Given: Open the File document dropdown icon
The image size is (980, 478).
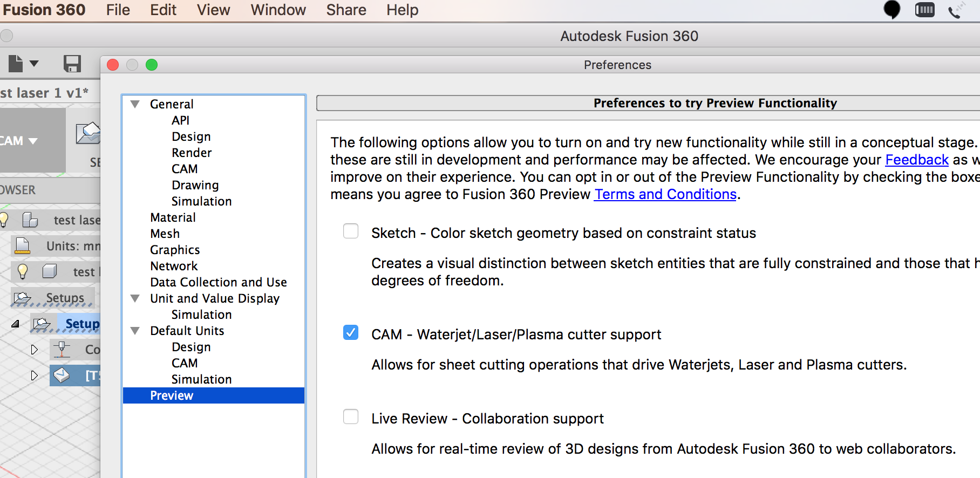Looking at the screenshot, I should 23,64.
